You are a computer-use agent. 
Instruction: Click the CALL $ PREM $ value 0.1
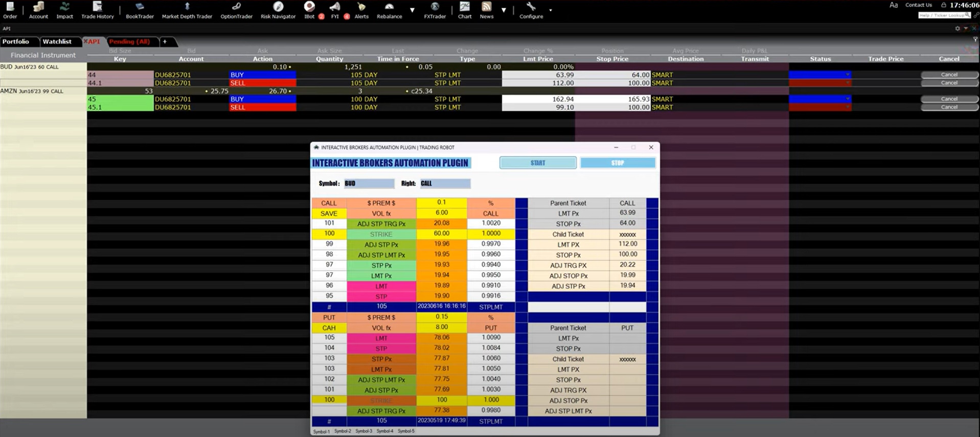pos(442,203)
